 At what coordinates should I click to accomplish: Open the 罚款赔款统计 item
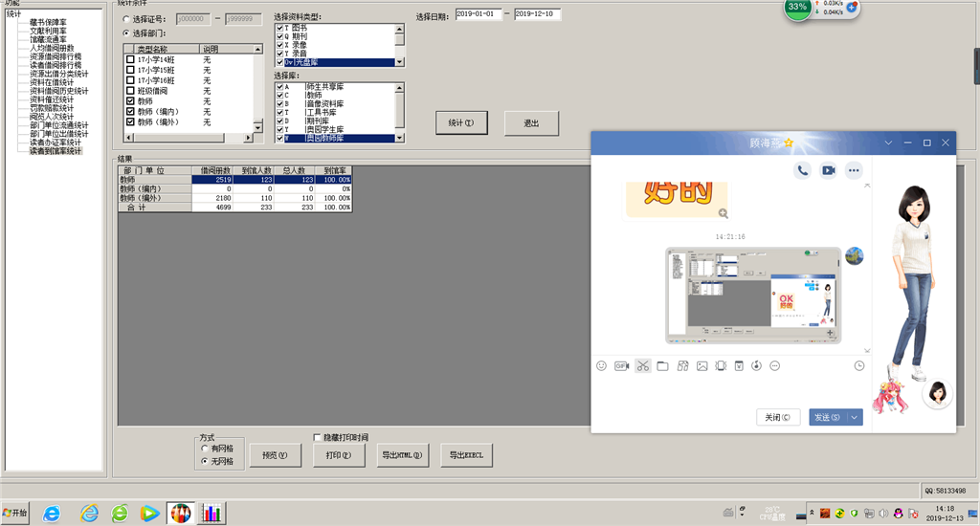click(52, 108)
